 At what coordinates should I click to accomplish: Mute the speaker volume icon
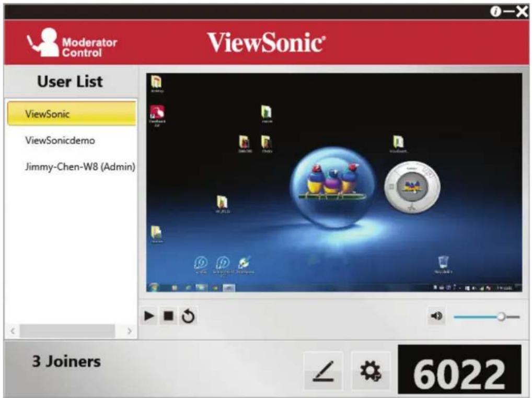click(x=436, y=317)
